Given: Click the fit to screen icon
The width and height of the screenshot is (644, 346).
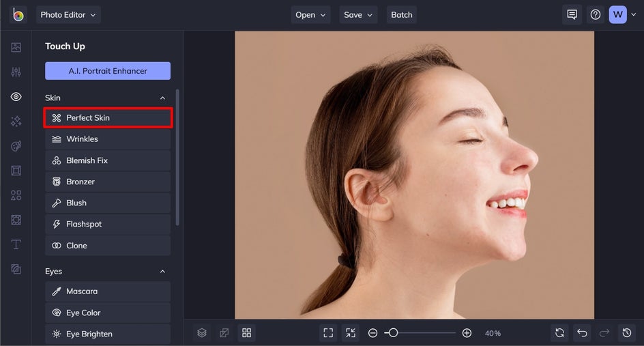Looking at the screenshot, I should 328,333.
